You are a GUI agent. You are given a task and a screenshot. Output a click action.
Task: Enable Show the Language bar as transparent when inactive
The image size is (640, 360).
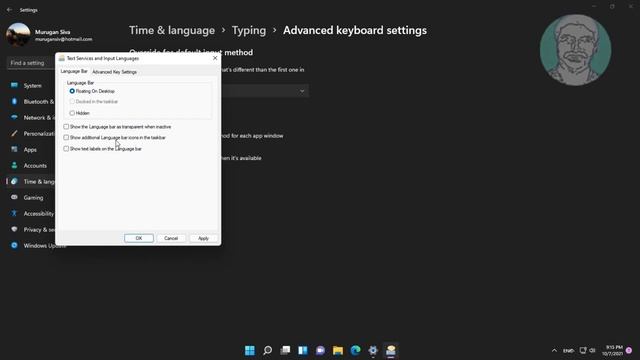click(66, 127)
